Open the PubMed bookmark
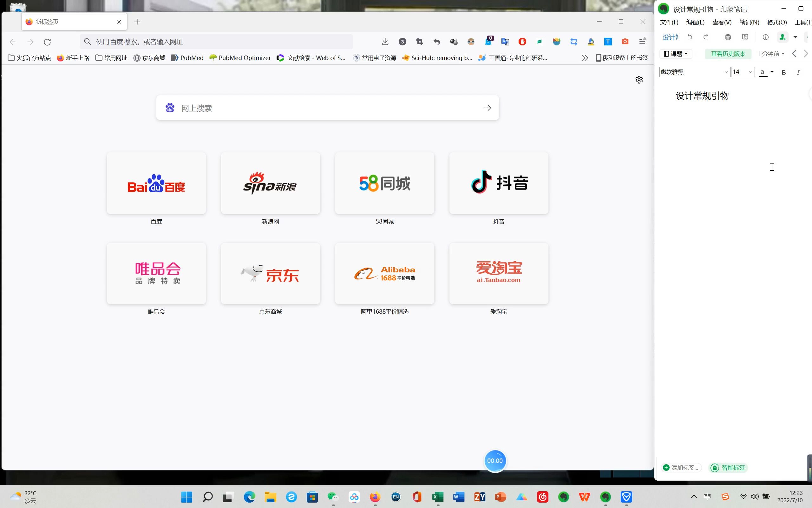This screenshot has width=812, height=508. [x=187, y=58]
